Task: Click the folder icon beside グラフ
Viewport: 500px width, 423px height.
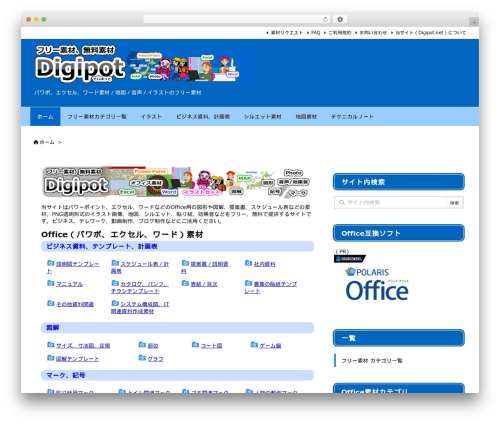Action: pos(142,358)
